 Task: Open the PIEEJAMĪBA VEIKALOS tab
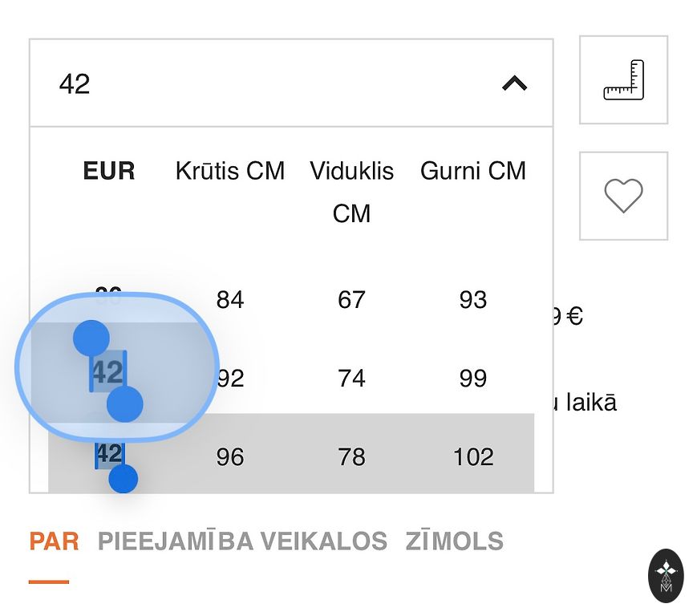[x=242, y=541]
